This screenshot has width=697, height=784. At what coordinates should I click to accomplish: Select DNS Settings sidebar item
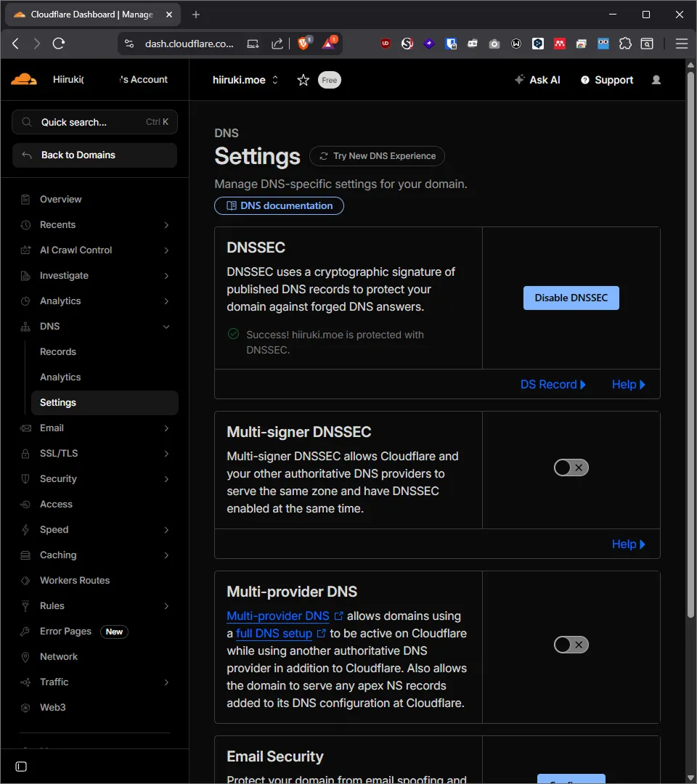tap(105, 402)
